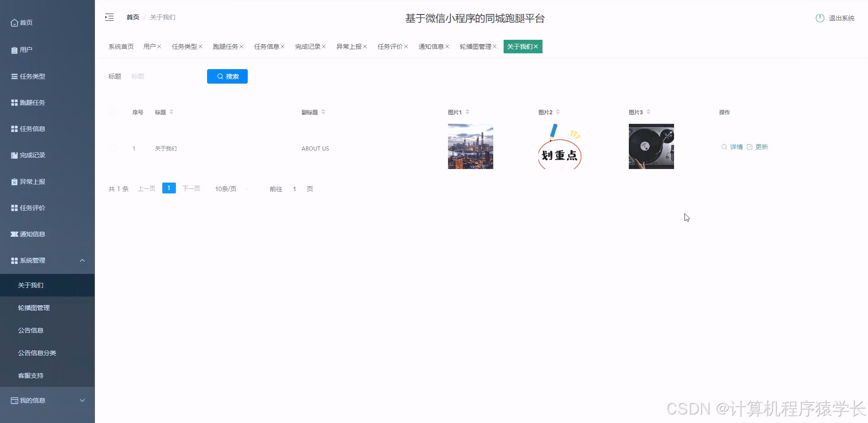Collapse the 系统管理 sidebar section
The width and height of the screenshot is (868, 423).
[82, 260]
